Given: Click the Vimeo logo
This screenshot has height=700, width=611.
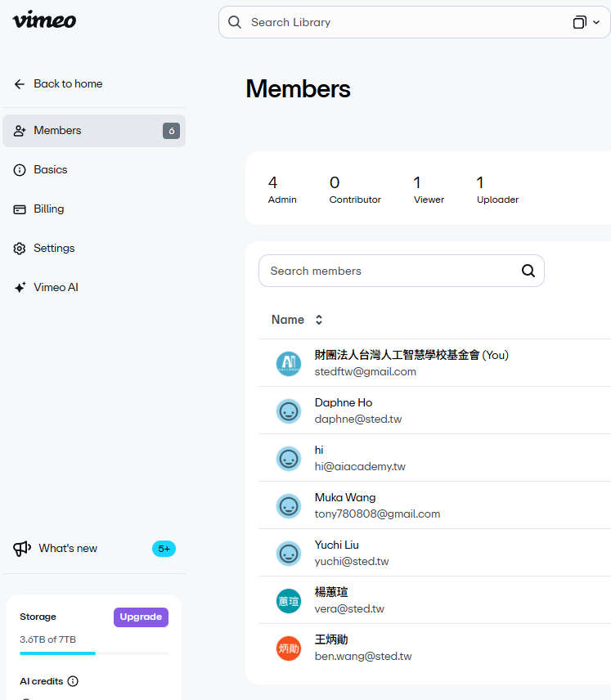Looking at the screenshot, I should point(44,20).
